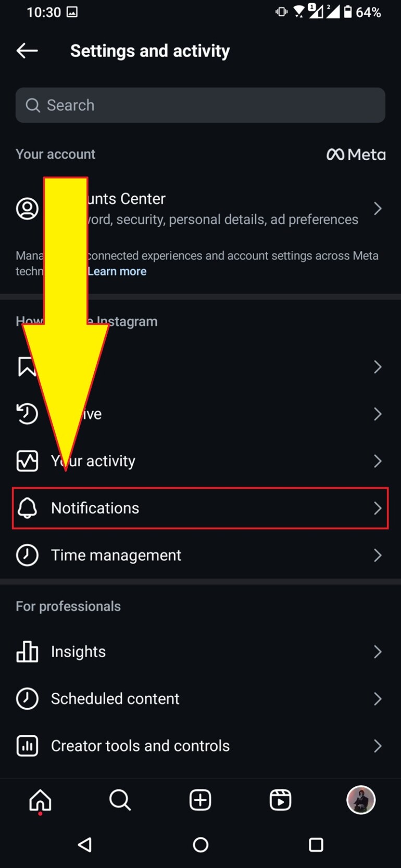
Task: Tap the create new post plus icon
Action: coord(200,800)
